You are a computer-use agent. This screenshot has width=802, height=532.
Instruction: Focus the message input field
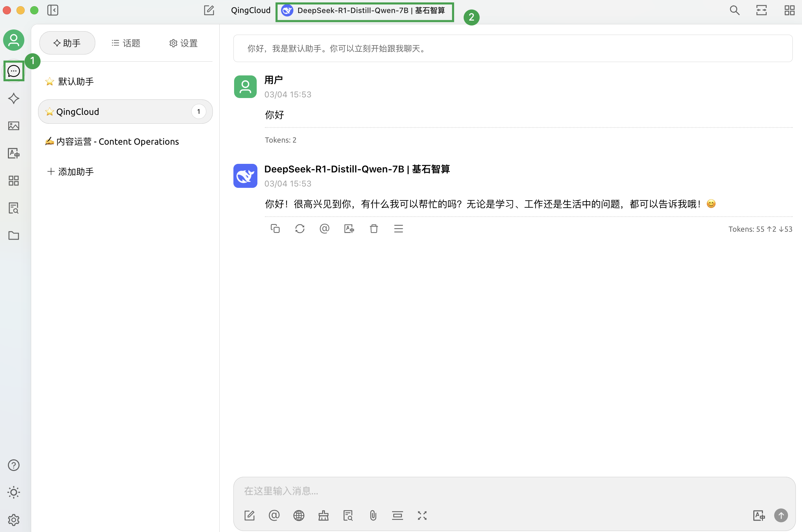(514, 491)
